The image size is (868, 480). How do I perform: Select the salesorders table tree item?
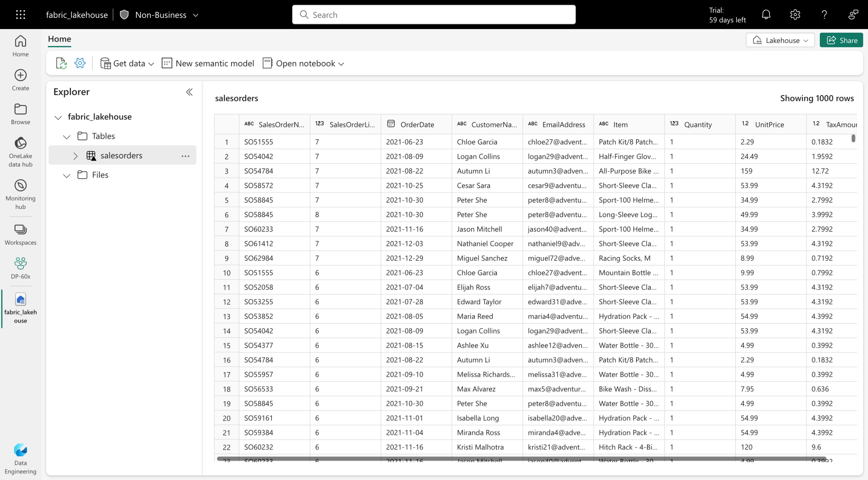click(x=121, y=155)
